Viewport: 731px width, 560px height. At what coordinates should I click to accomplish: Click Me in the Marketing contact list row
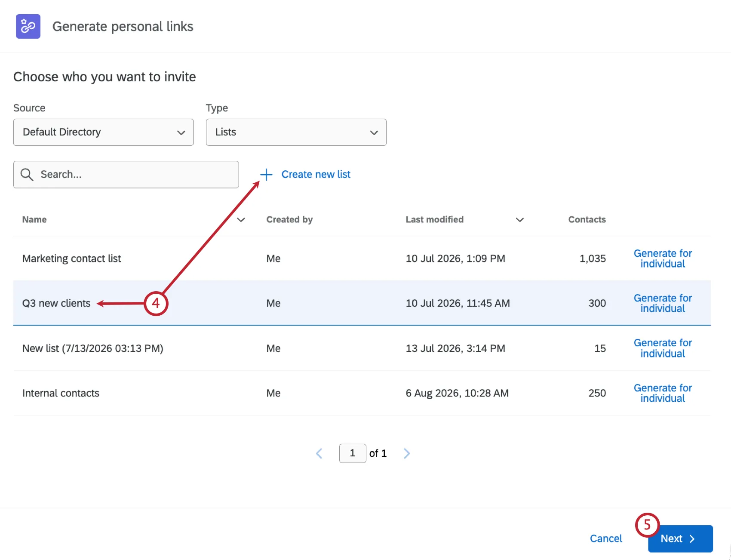point(273,258)
